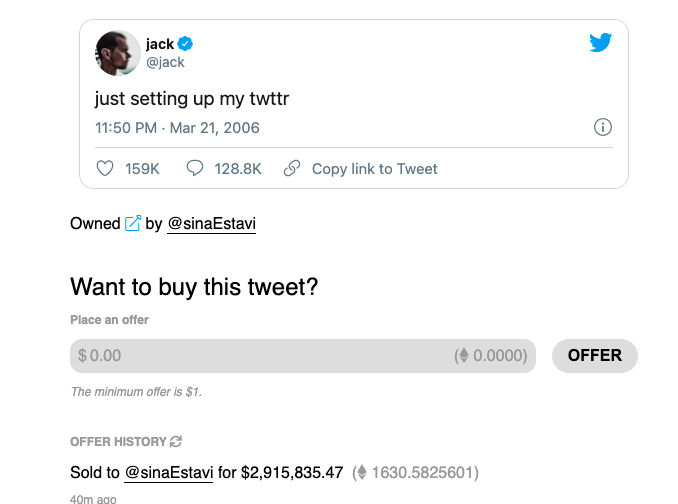
Task: Click jack's profile avatar picture
Action: (x=117, y=52)
